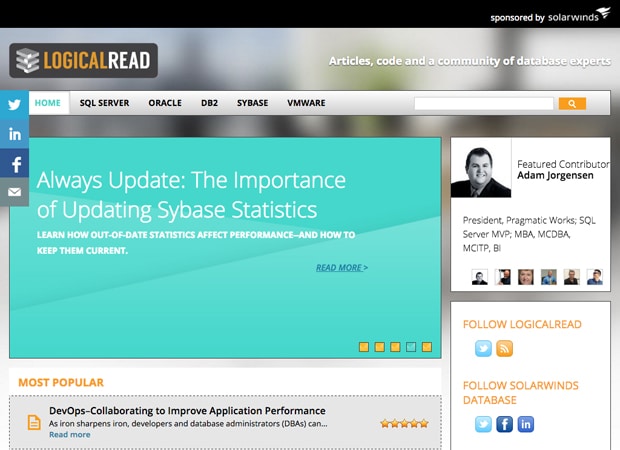This screenshot has height=450, width=620.
Task: Click the email share icon in sidebar
Action: point(14,192)
